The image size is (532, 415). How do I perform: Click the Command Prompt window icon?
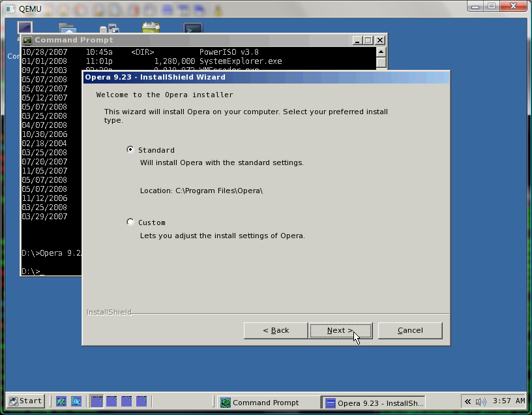coord(27,40)
